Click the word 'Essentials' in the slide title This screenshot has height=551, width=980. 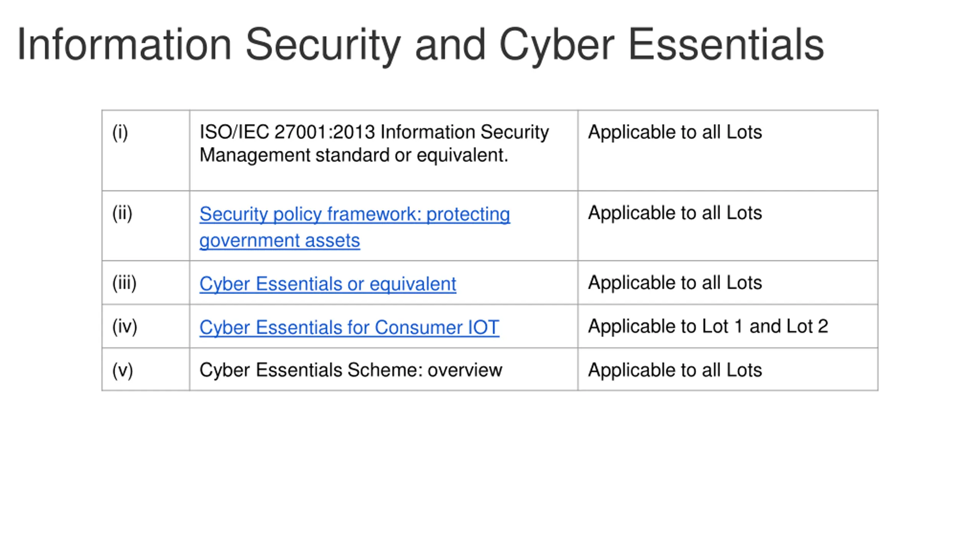[726, 44]
